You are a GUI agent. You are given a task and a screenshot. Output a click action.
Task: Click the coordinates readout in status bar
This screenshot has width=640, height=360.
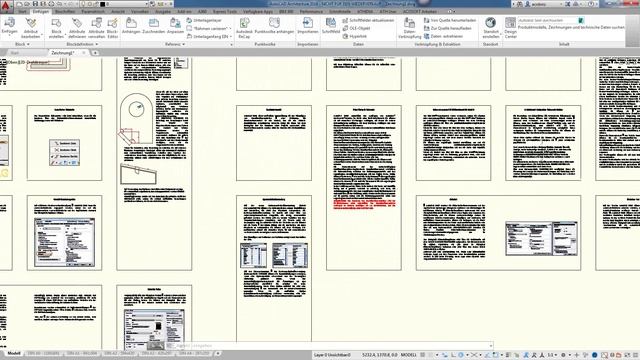tap(380, 355)
